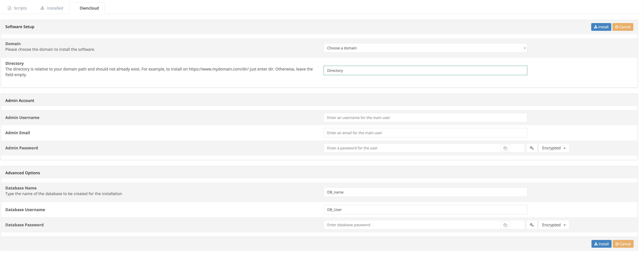Click the Domain label text
Screen dimensions: 644x256
[13, 44]
